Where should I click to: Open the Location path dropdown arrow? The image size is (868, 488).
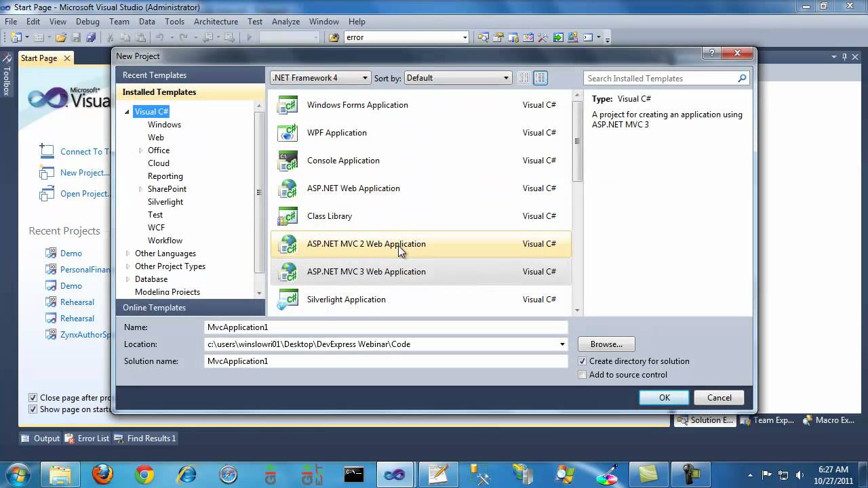coord(561,344)
